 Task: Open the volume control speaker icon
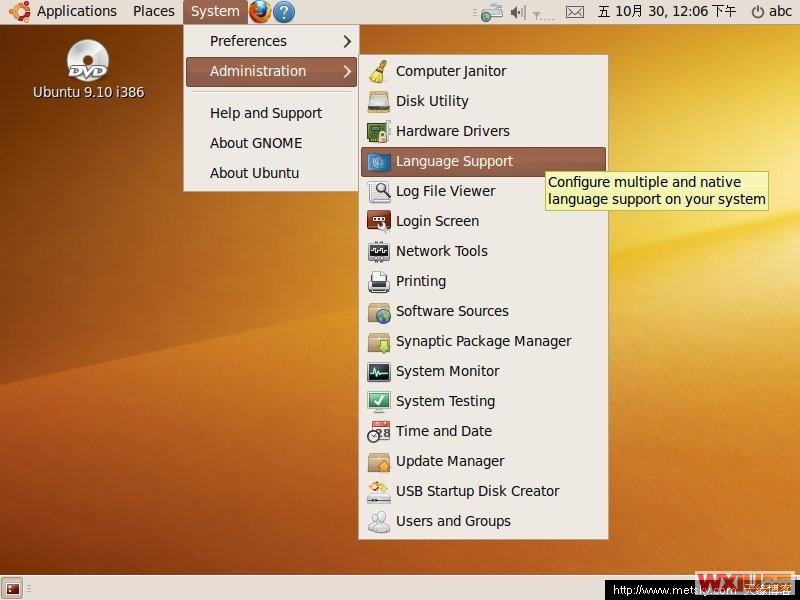click(517, 12)
